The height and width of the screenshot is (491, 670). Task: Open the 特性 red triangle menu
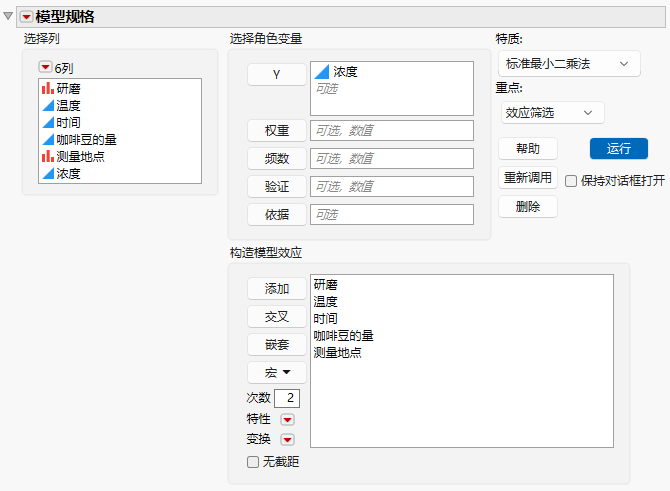287,420
